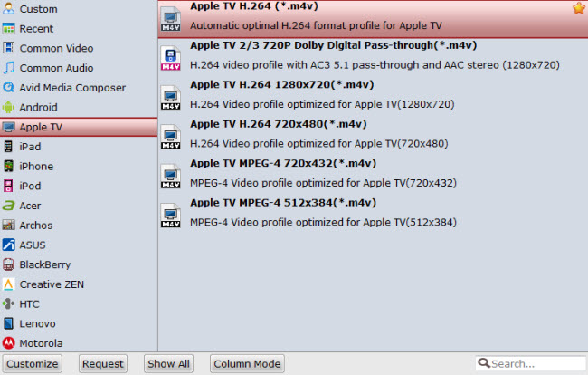Select the Dolby Digital Pass-through M4V icon
Image resolution: width=588 pixels, height=375 pixels.
click(x=171, y=58)
